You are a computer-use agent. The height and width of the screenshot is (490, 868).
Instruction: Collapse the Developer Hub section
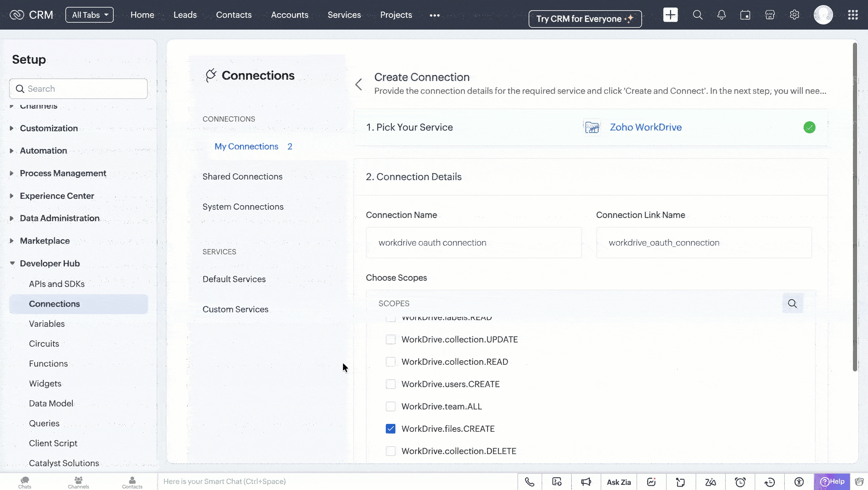pos(49,263)
